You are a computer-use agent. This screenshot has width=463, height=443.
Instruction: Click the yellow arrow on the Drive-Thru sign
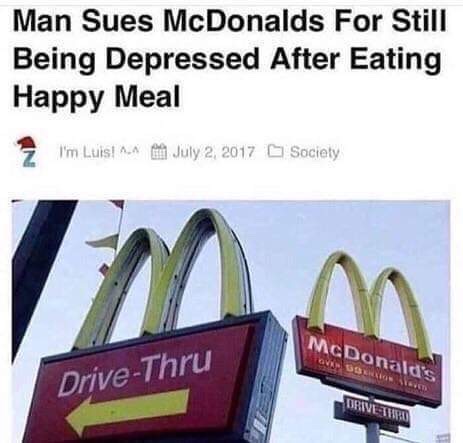pos(128,409)
